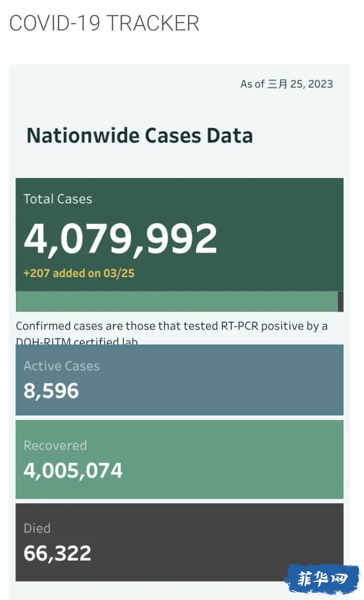Screen dimensions: 364x600
Task: Click the COVID-19 TRACKER page title
Action: click(104, 23)
